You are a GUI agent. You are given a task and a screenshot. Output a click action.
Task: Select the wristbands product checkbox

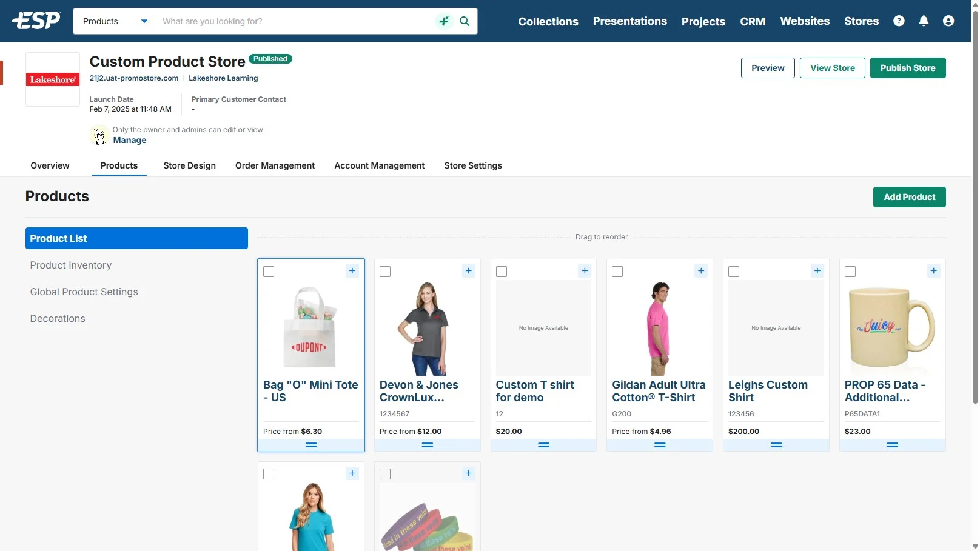(x=385, y=474)
